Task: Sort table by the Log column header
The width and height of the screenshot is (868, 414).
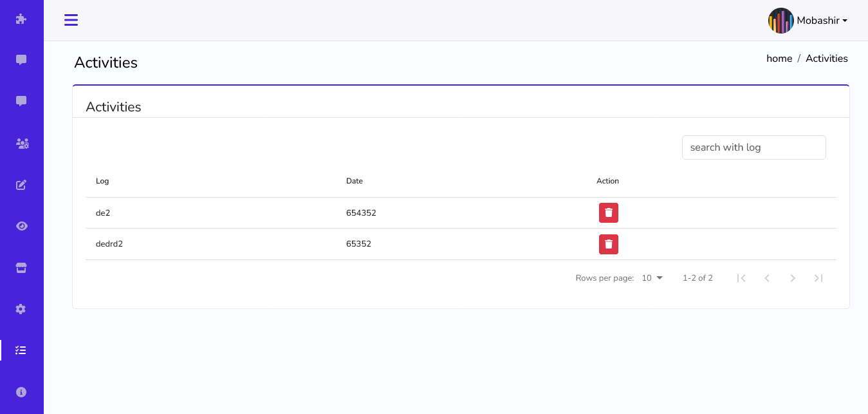Action: (102, 181)
